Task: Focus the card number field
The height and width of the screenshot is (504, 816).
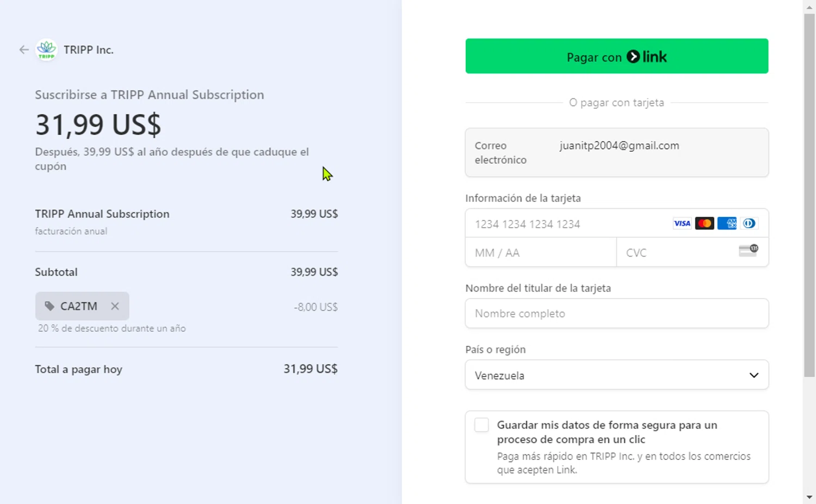Action: point(566,224)
